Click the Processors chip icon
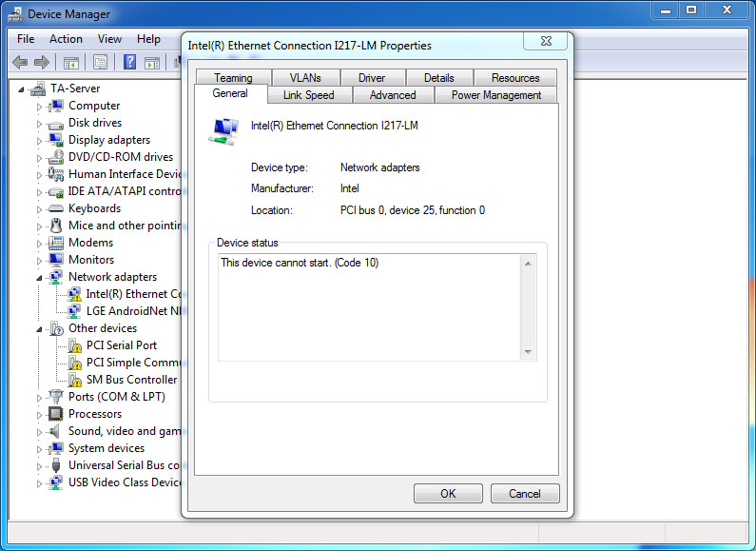This screenshot has height=551, width=756. coord(56,414)
